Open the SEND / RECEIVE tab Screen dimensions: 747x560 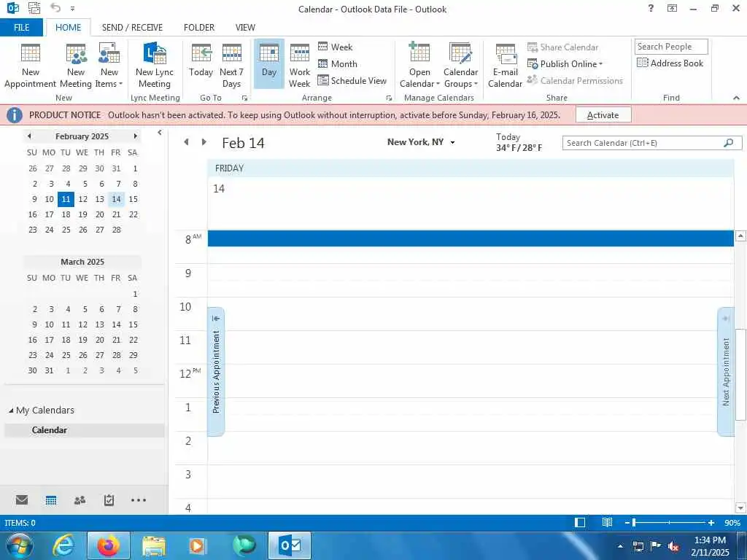tap(132, 28)
